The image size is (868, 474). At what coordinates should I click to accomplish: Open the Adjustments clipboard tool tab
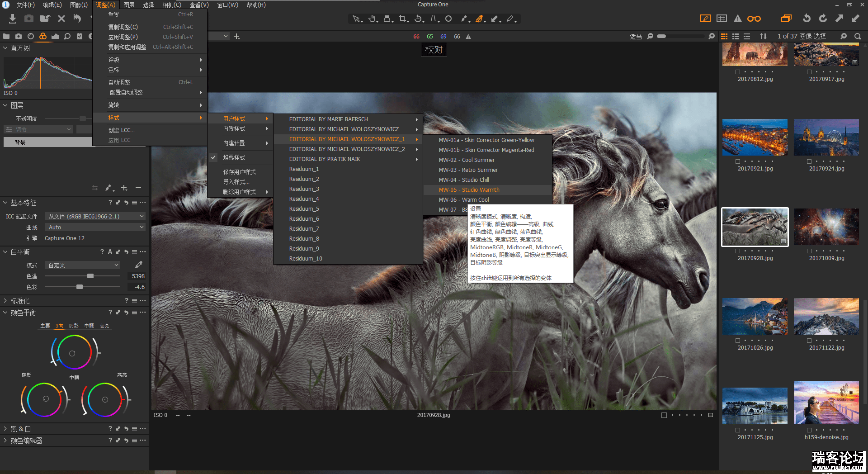coord(80,36)
